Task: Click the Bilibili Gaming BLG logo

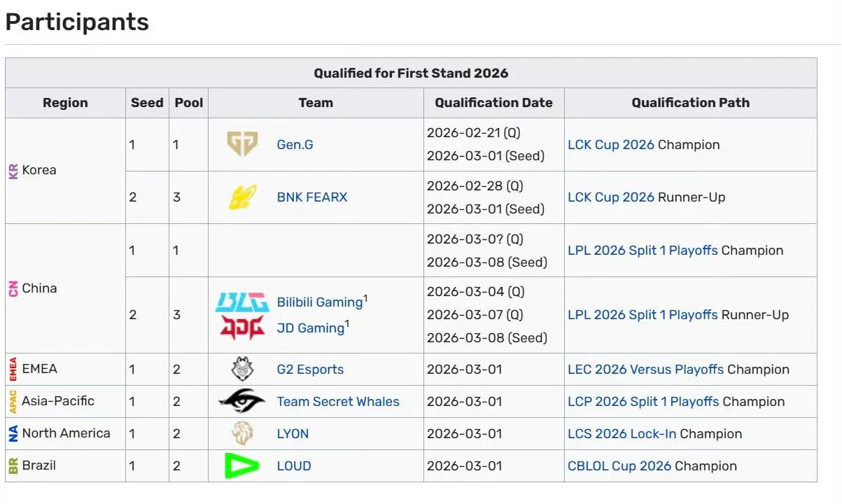Action: [x=242, y=302]
